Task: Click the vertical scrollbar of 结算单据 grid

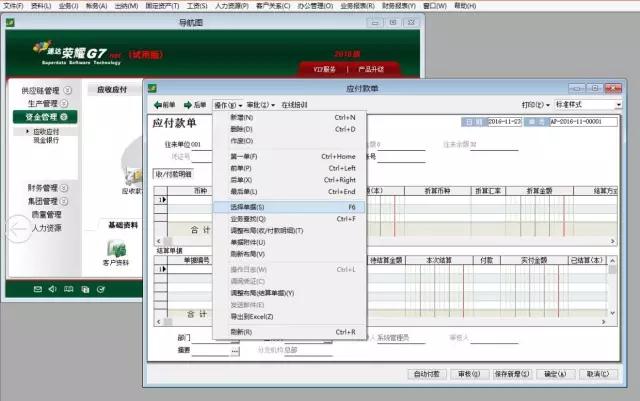Action: tap(612, 286)
